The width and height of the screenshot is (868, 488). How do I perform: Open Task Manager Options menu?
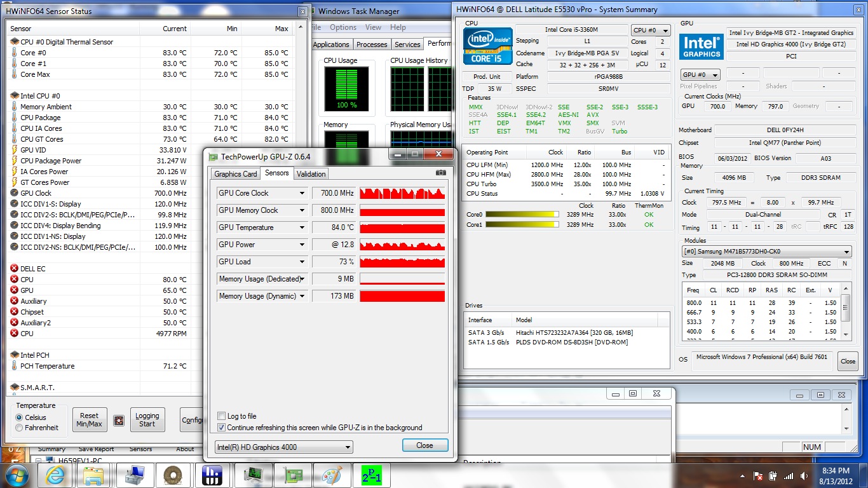[343, 27]
